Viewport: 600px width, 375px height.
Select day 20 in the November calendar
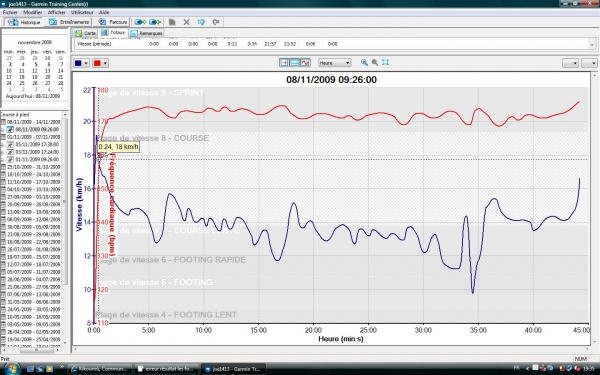47,77
